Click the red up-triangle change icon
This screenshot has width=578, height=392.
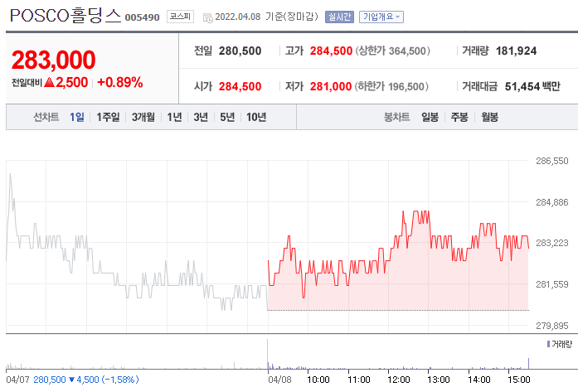(49, 82)
